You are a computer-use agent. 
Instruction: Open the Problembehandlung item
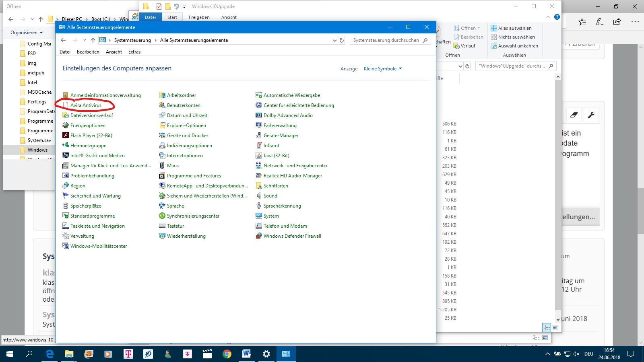92,176
